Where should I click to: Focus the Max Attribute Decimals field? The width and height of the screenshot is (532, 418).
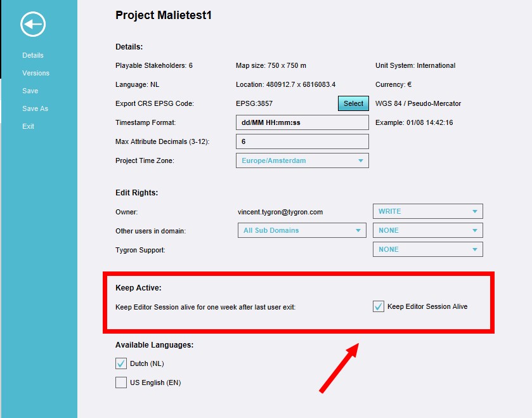tap(302, 141)
